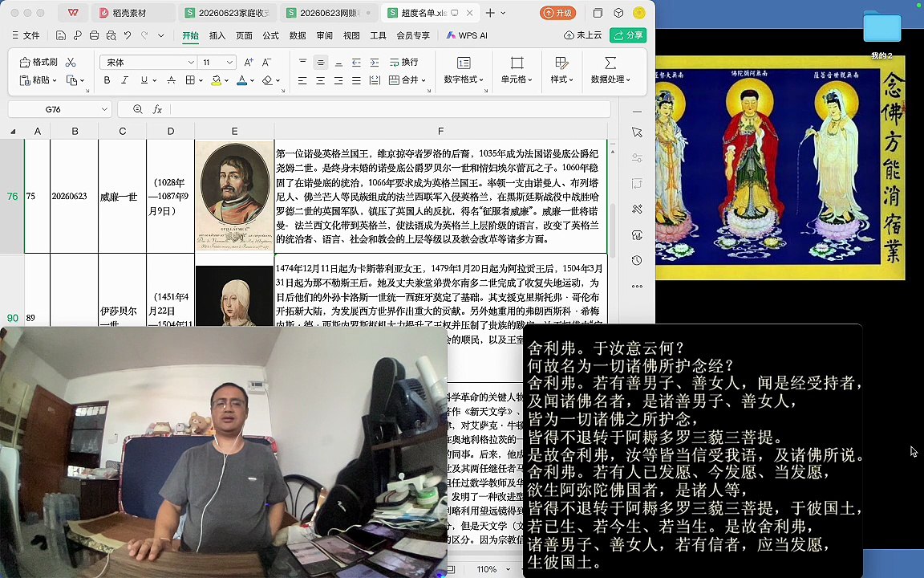Align cell text right
The width and height of the screenshot is (924, 578).
(338, 80)
